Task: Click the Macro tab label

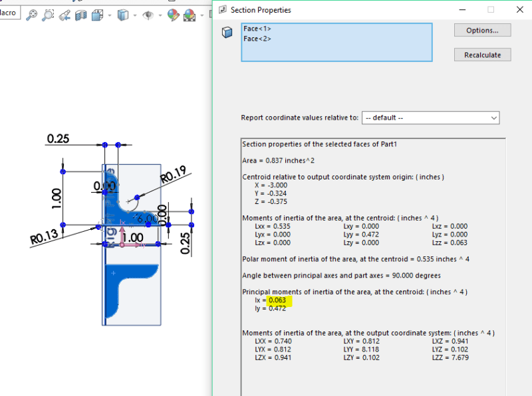Action: coord(8,13)
